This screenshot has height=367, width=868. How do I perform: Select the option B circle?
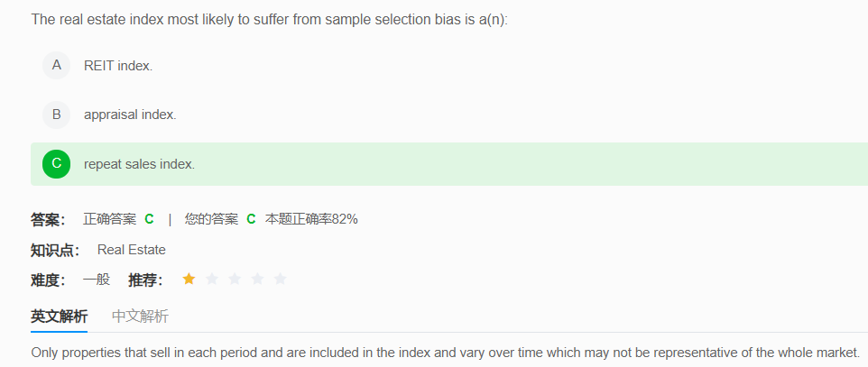pos(56,115)
